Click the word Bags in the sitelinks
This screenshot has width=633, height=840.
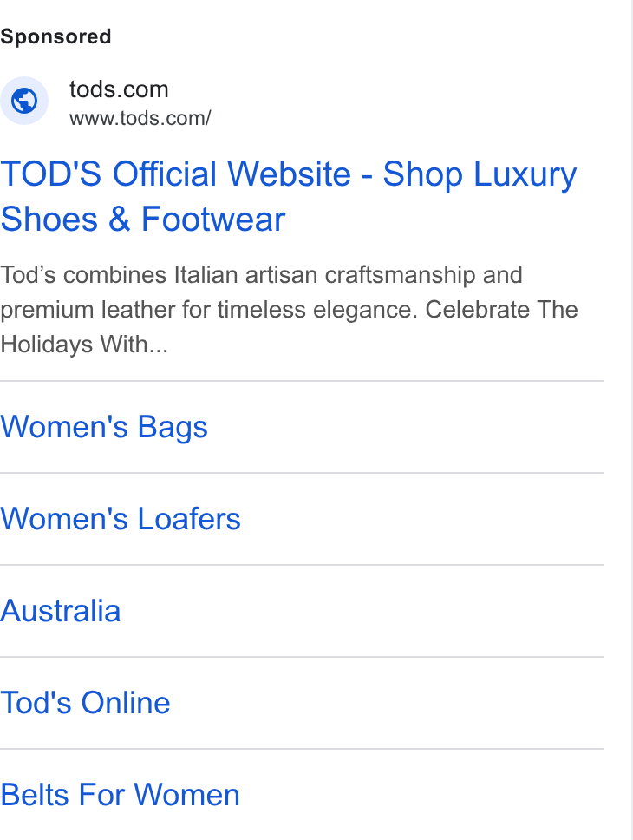(x=173, y=428)
